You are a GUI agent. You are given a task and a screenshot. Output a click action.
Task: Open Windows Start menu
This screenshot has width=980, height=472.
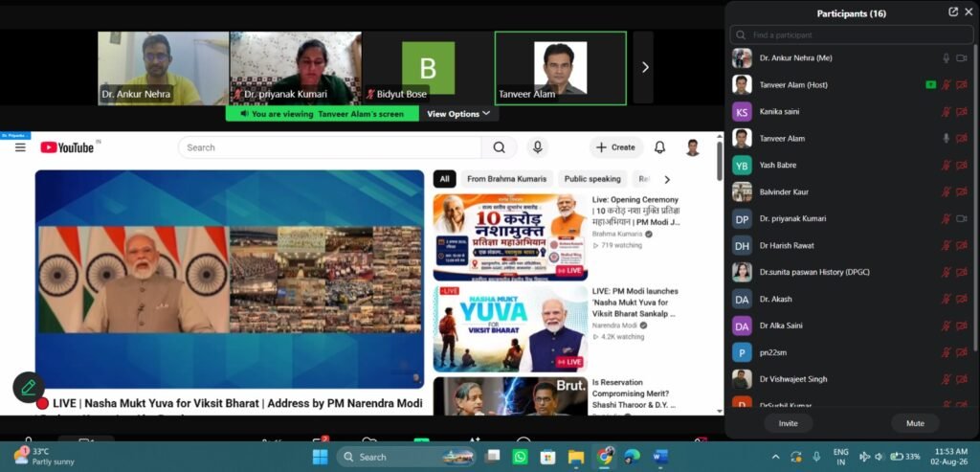320,457
